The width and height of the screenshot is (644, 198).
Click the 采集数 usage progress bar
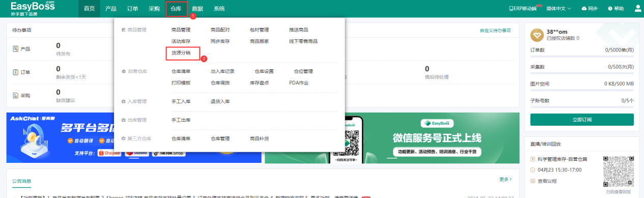click(x=582, y=73)
